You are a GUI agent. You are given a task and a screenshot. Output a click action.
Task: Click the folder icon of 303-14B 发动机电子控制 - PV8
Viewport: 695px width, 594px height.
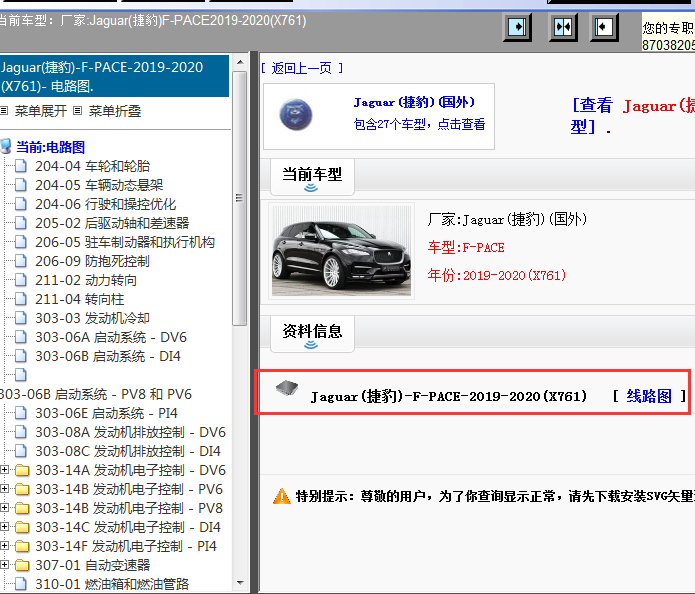pos(22,508)
